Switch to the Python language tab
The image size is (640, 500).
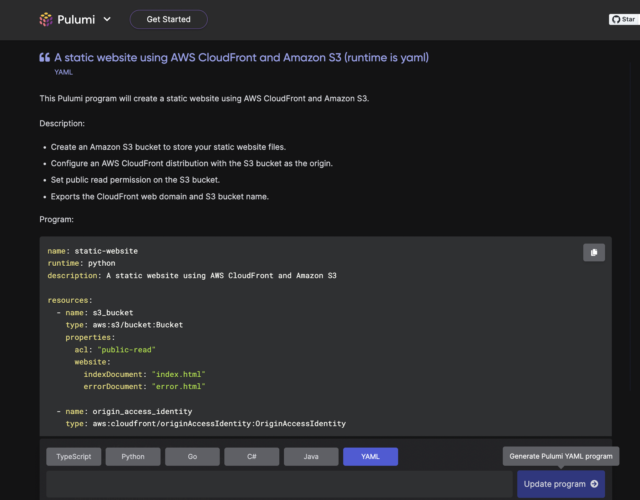133,456
